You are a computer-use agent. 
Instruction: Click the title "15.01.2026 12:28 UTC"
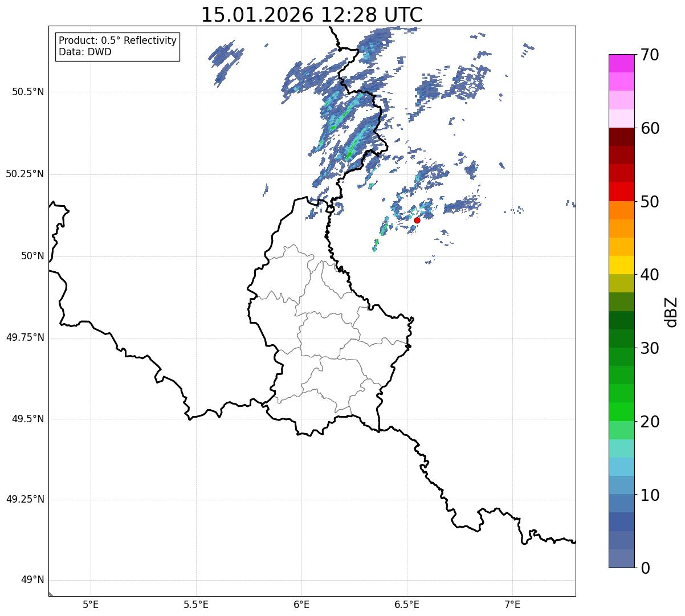[312, 15]
